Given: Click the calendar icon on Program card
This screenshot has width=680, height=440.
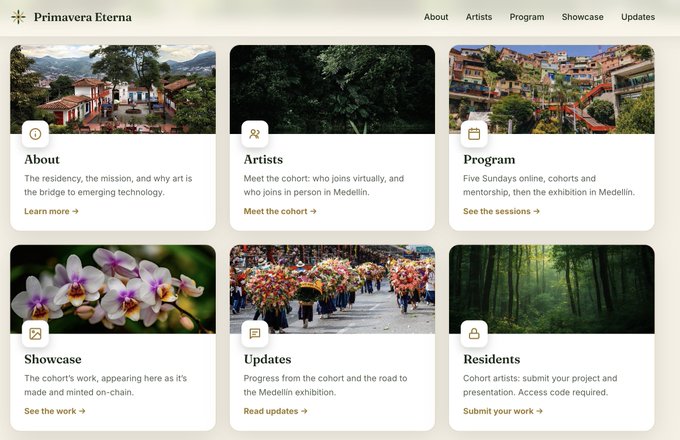Looking at the screenshot, I should pyautogui.click(x=474, y=134).
